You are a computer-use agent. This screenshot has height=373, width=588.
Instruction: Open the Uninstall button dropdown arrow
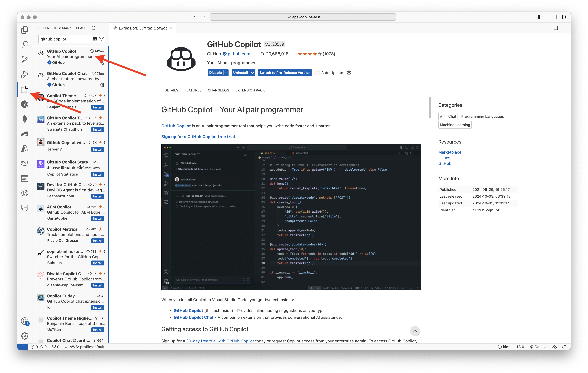coord(252,73)
